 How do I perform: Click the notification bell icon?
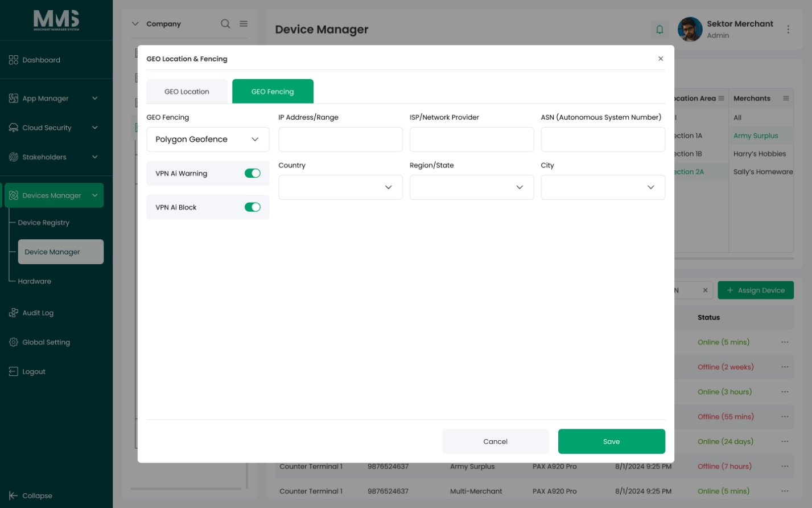(x=660, y=29)
